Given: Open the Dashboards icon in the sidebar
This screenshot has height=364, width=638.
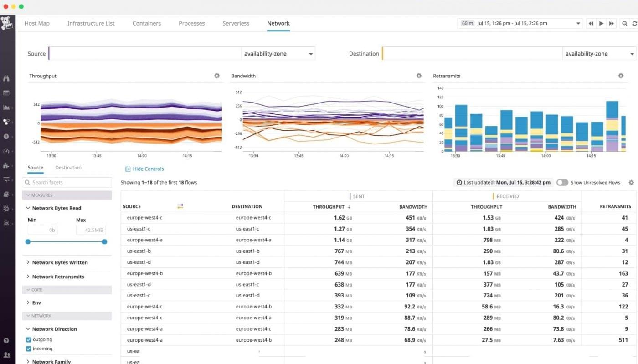Looking at the screenshot, I should (6, 93).
